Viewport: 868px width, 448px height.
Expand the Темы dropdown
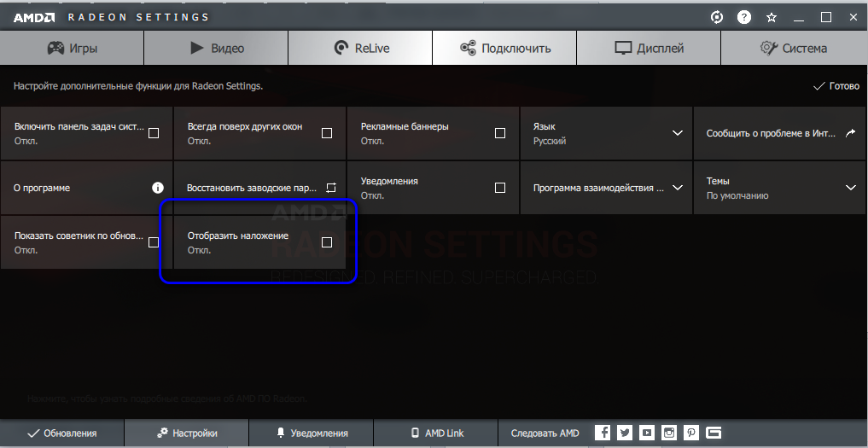(851, 188)
